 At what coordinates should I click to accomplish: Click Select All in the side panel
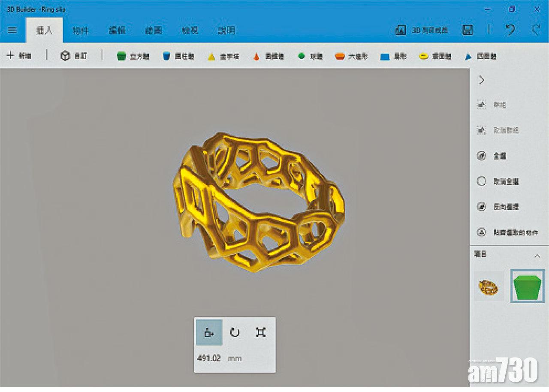[493, 156]
